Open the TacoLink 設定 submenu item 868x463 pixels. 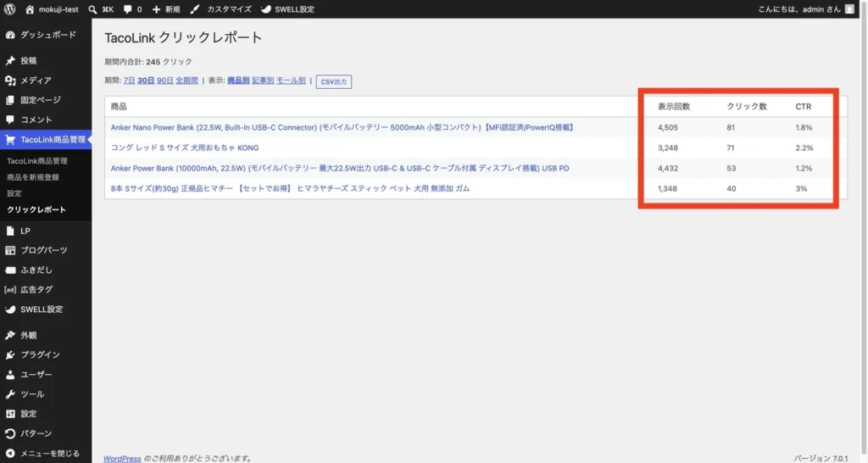click(14, 193)
